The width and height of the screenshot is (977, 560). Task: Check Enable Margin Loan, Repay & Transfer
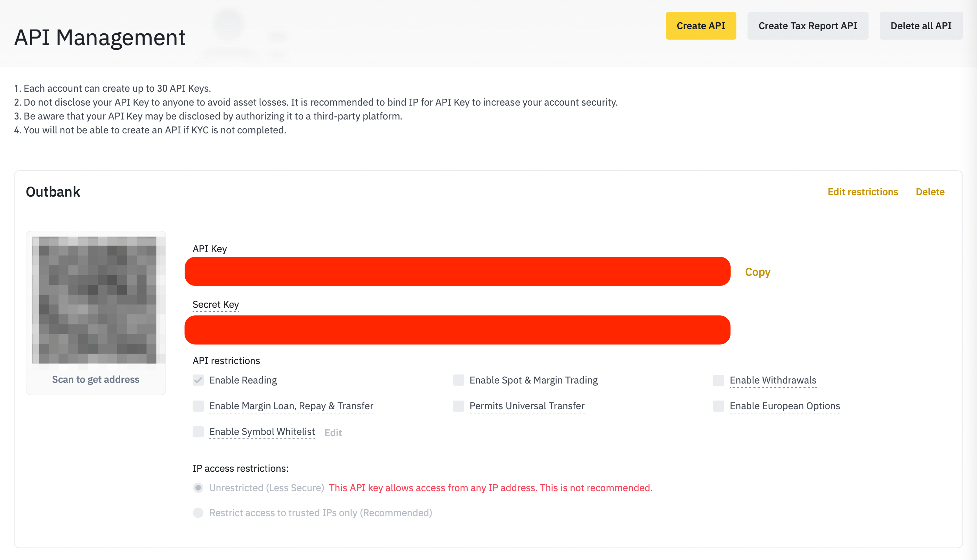pyautogui.click(x=198, y=406)
